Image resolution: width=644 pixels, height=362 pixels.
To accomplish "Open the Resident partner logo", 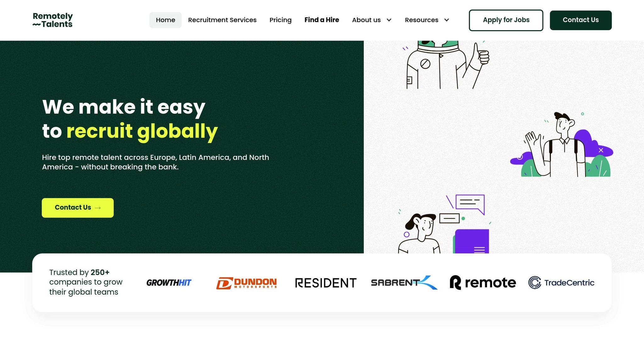I will click(326, 282).
